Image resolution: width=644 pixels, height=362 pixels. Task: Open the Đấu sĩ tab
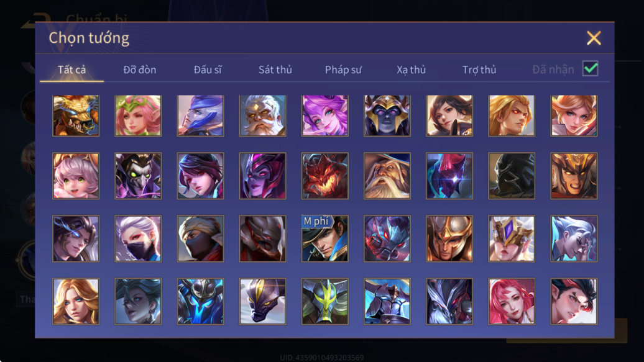click(208, 70)
